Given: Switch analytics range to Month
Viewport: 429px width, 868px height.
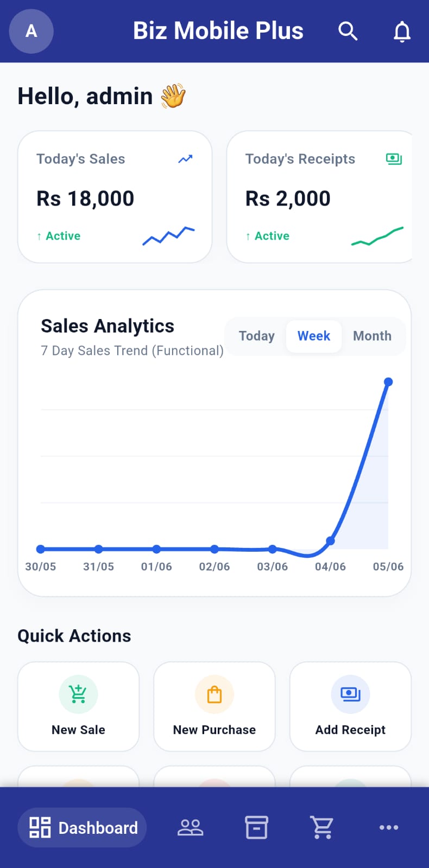Looking at the screenshot, I should pos(372,336).
